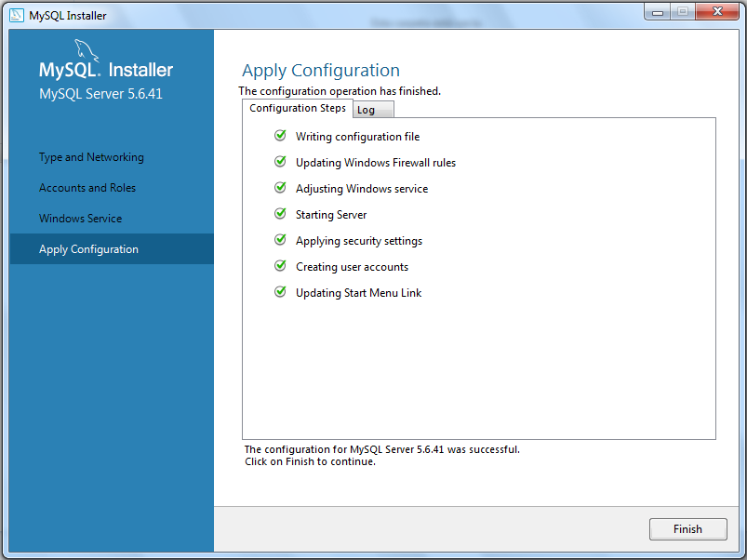Click the MySQL dolphin logo

pyautogui.click(x=87, y=50)
